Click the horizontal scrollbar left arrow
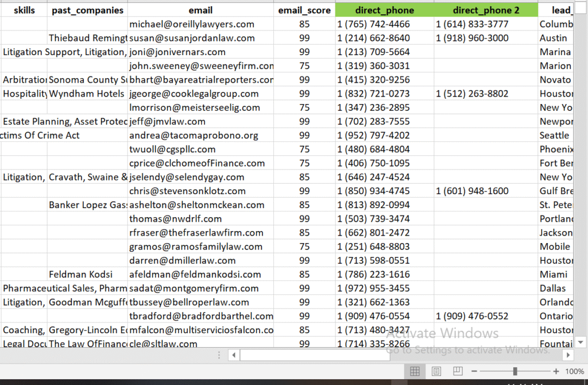 pos(233,355)
